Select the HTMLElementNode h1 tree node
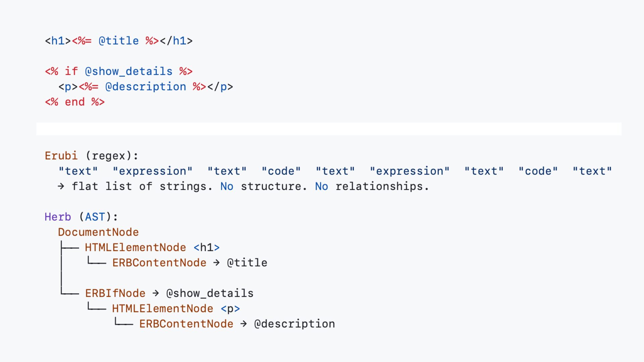The width and height of the screenshot is (644, 362). click(135, 248)
